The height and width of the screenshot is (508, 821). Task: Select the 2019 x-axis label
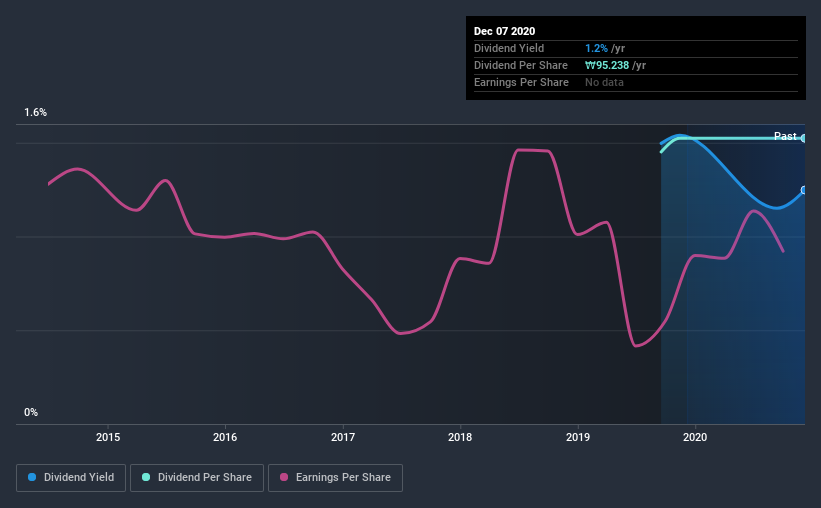coord(578,437)
